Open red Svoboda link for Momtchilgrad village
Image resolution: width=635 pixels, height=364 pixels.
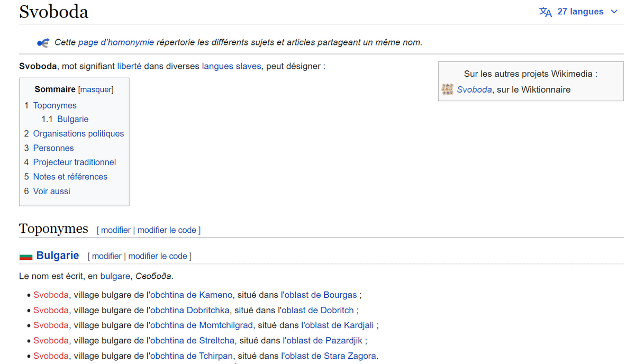[x=51, y=325]
